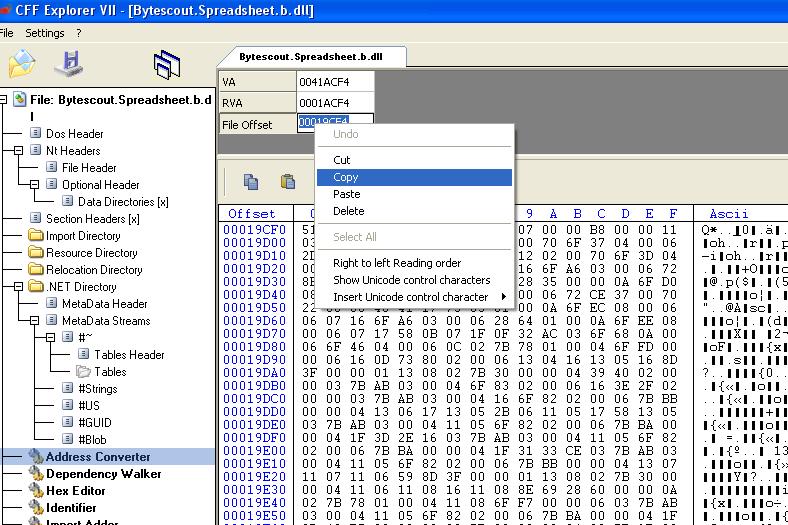
Task: Select the #~ stream node
Action: [85, 338]
